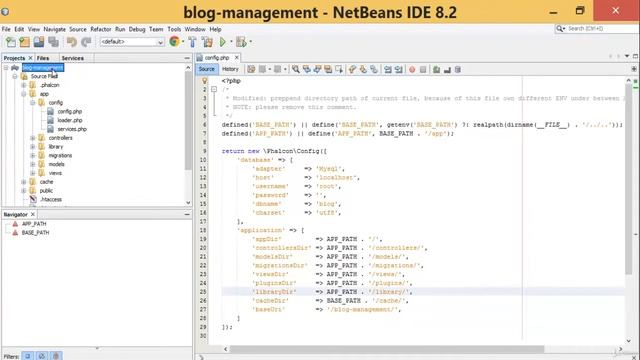Click the Last Edit icon in editor toolbar

click(251, 69)
